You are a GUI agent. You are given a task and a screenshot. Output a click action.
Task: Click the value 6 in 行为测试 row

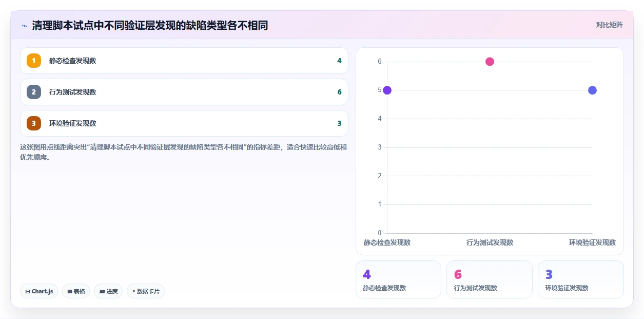[x=339, y=92]
